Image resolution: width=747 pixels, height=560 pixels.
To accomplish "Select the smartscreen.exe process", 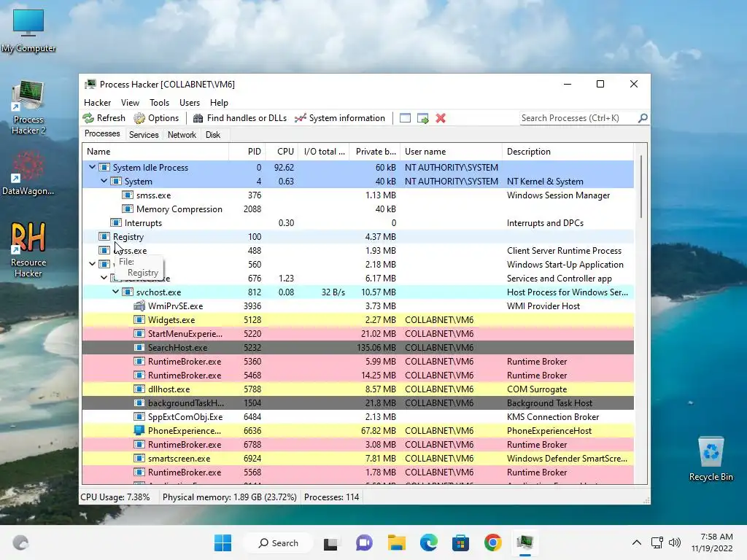I will click(x=357, y=459).
